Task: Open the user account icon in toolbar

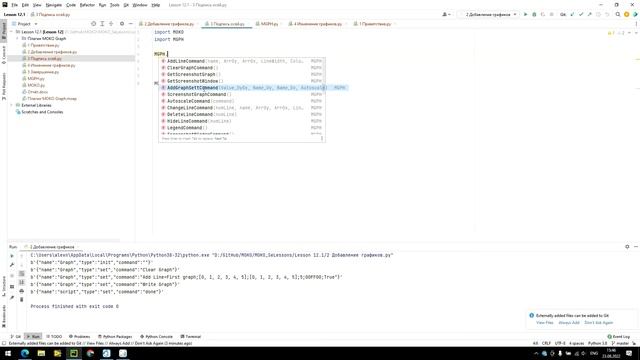Action: 446,14
